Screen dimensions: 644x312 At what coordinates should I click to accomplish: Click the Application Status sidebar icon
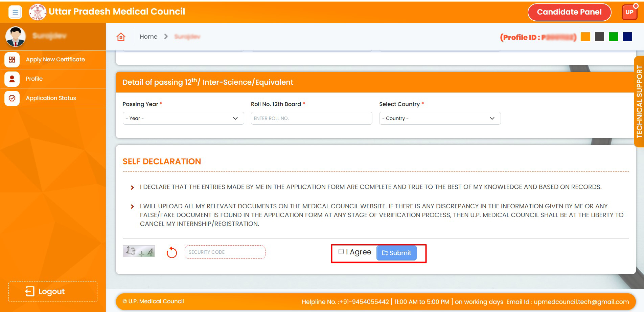12,98
